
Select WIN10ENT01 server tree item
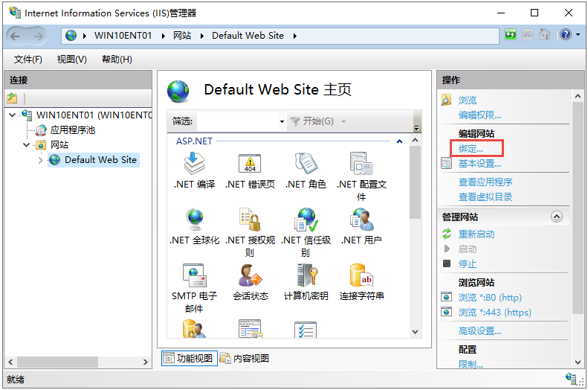click(94, 115)
